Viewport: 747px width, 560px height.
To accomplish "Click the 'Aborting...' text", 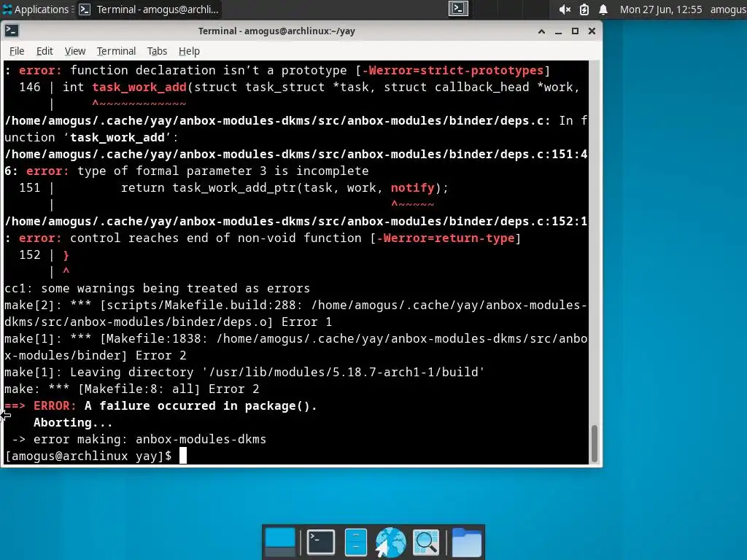I will (x=73, y=422).
